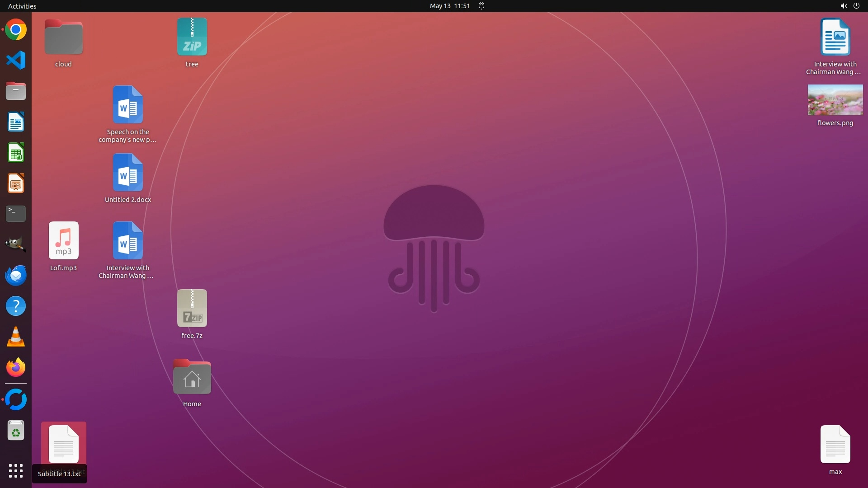Viewport: 868px width, 488px height.
Task: Open Firefox from the dock
Action: coord(16,368)
